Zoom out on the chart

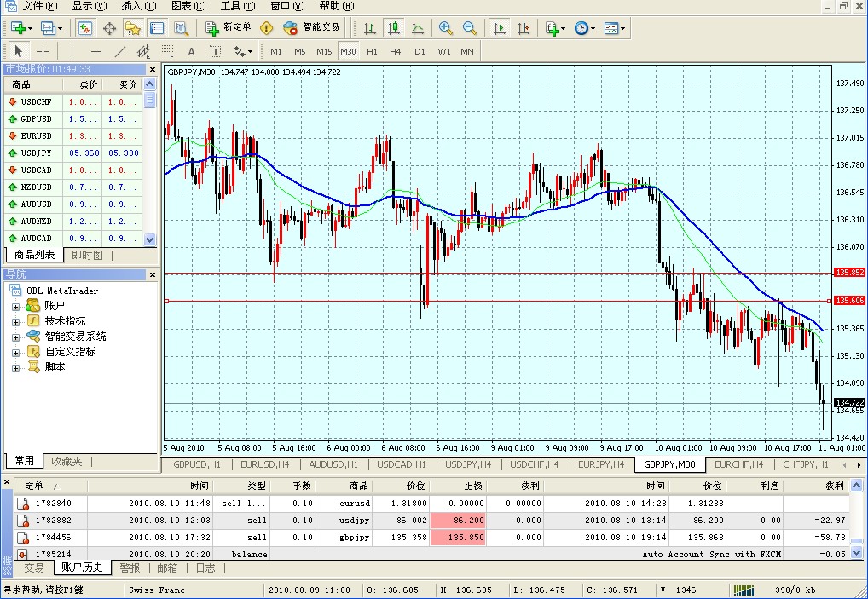470,27
